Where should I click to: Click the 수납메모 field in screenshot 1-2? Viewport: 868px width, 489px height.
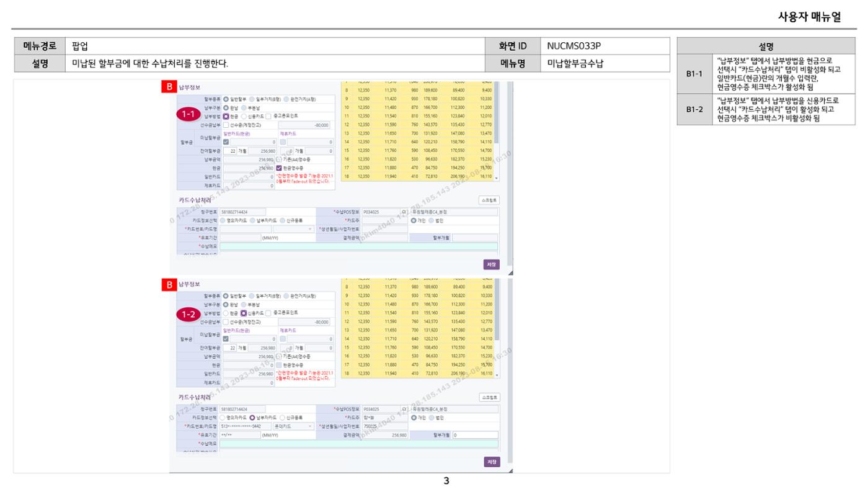click(359, 444)
